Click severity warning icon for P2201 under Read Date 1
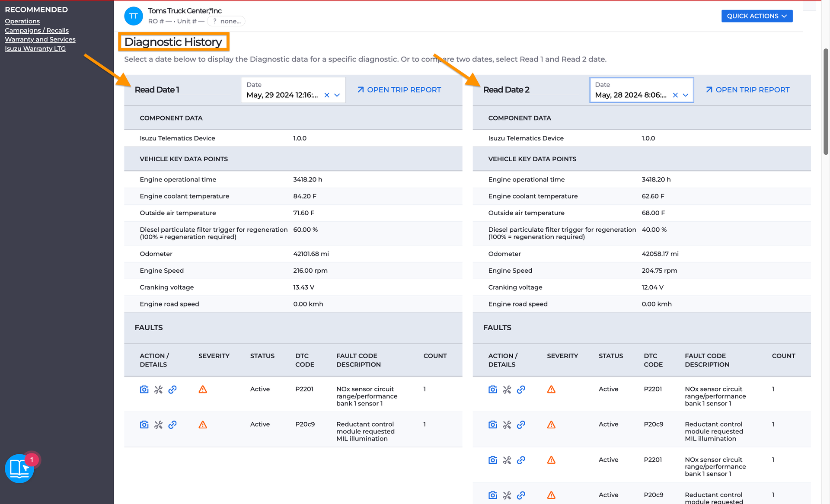This screenshot has width=830, height=504. point(203,389)
